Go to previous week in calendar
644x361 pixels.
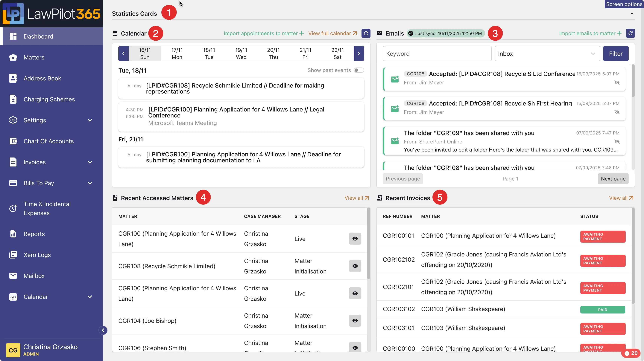pos(124,53)
